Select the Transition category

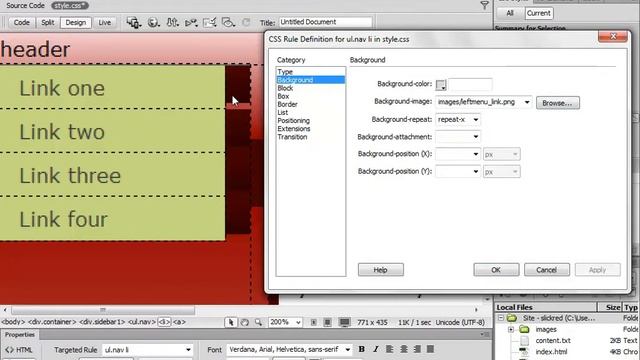pos(292,137)
